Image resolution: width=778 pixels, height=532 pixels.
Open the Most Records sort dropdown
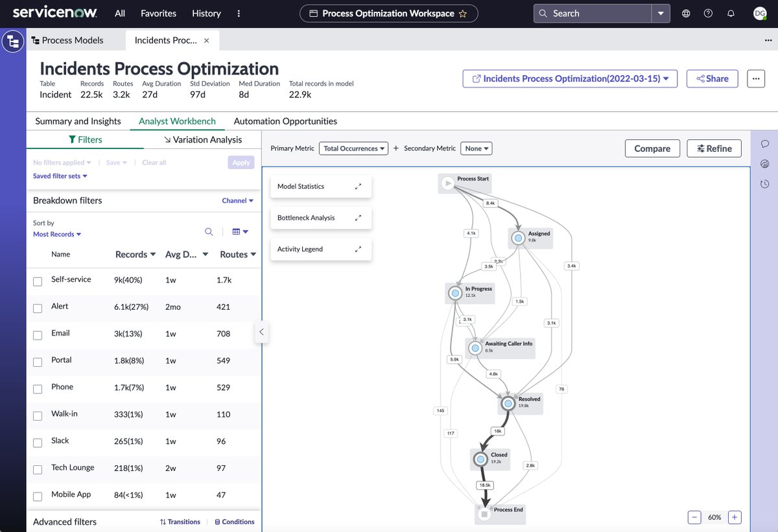[x=57, y=235]
